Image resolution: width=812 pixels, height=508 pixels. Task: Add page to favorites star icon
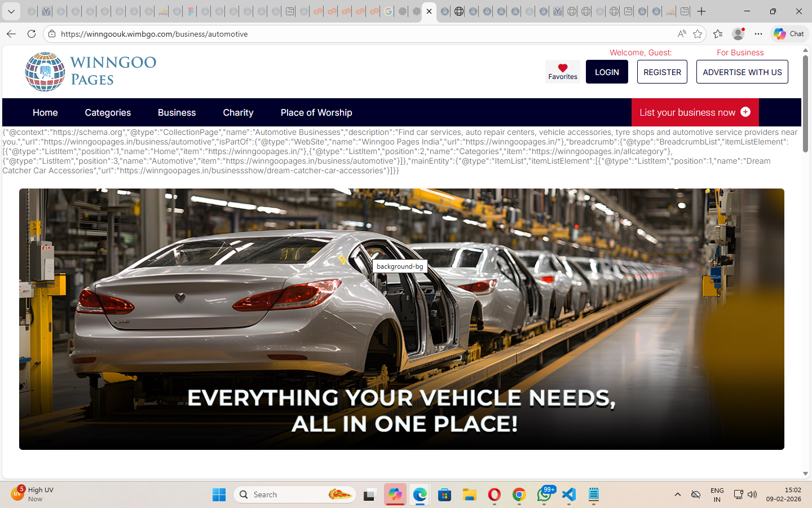click(x=698, y=34)
